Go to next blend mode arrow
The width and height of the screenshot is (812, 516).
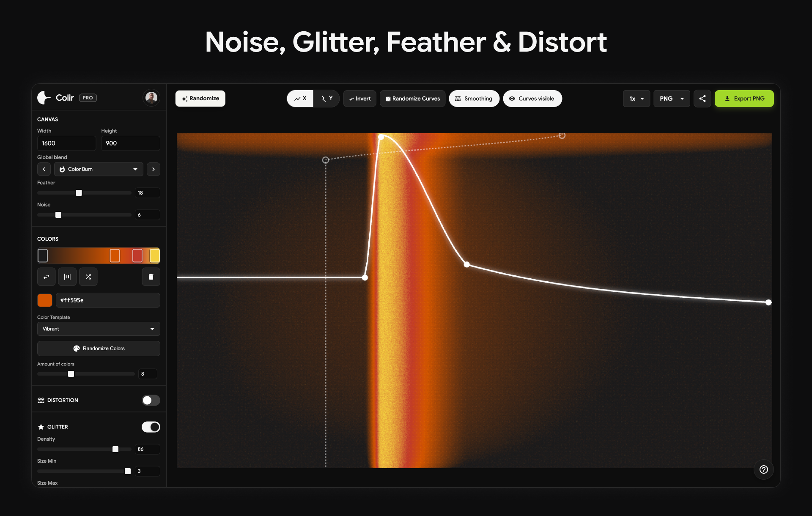(154, 169)
